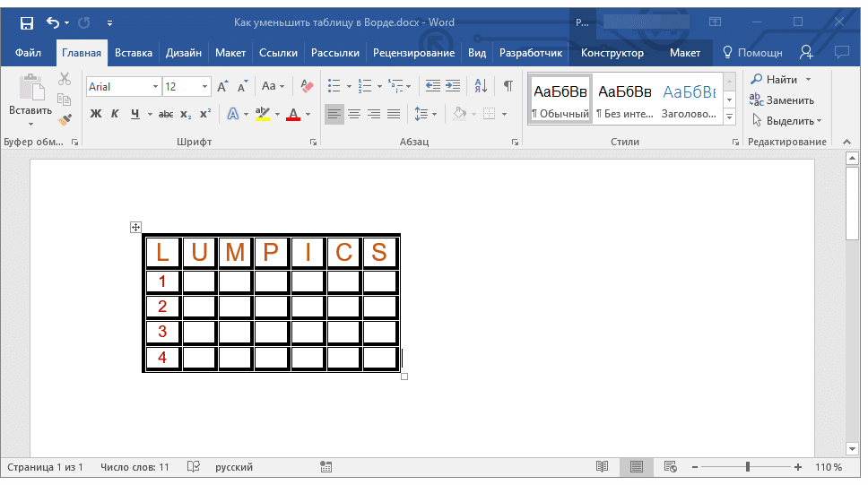
Task: Insert a bulleted list
Action: (334, 86)
